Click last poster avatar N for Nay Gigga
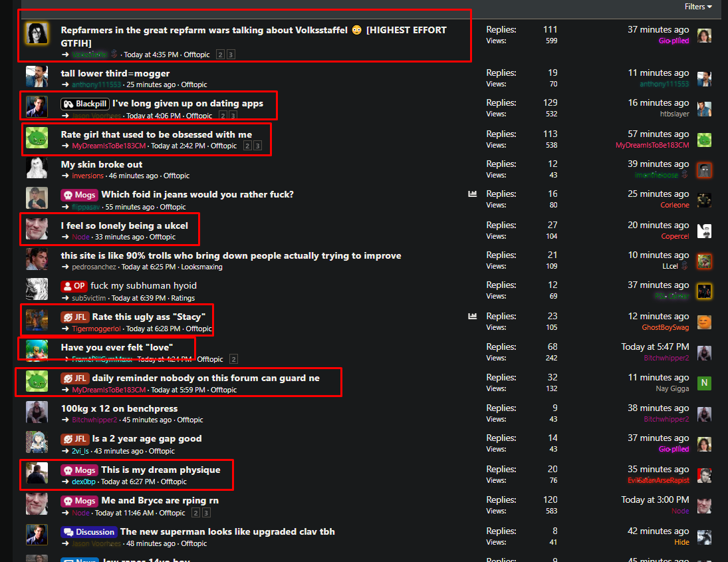 pyautogui.click(x=704, y=383)
